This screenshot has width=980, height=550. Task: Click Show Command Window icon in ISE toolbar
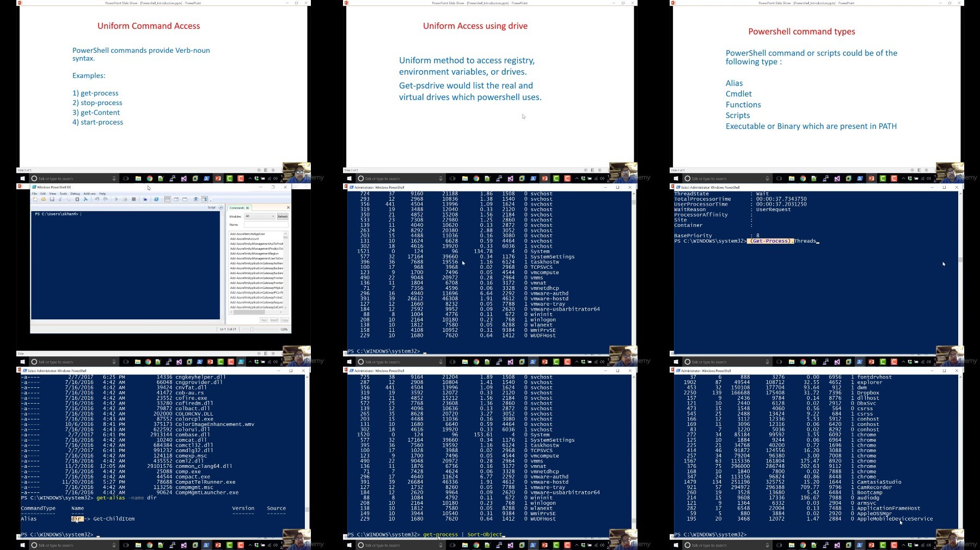(x=196, y=199)
